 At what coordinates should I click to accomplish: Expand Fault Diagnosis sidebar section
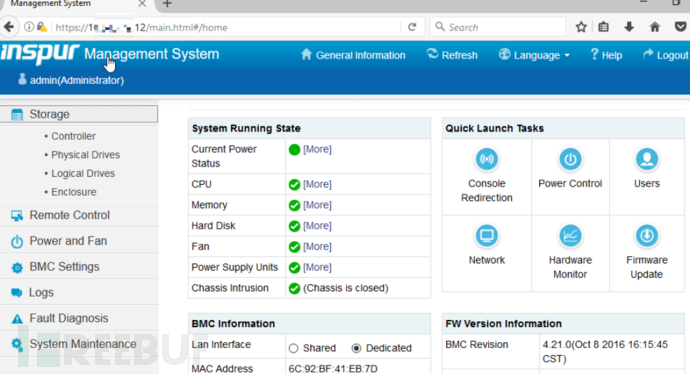79,318
